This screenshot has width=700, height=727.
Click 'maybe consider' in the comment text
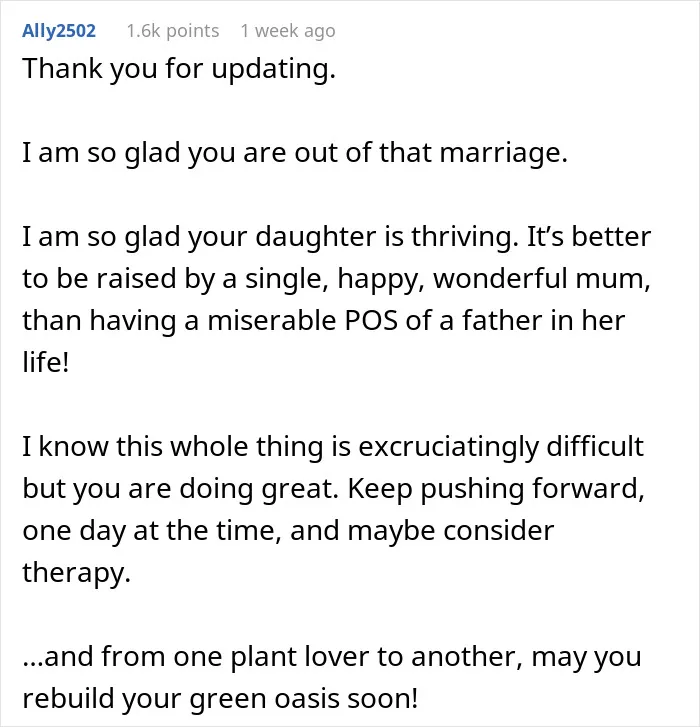click(451, 531)
